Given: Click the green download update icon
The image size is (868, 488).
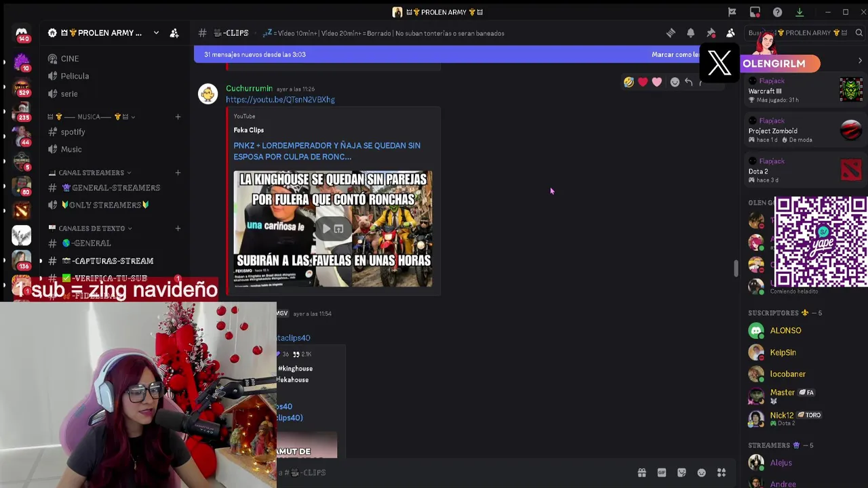Looking at the screenshot, I should (x=800, y=12).
